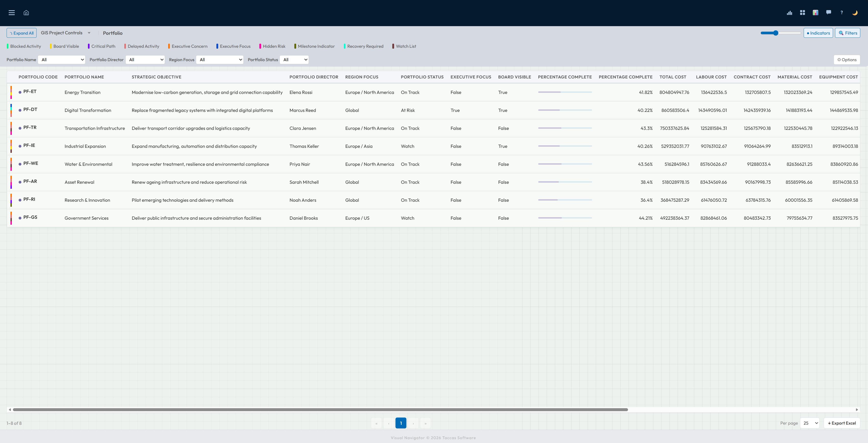Open the bar chart icon in header
This screenshot has height=443, width=868.
click(x=790, y=13)
